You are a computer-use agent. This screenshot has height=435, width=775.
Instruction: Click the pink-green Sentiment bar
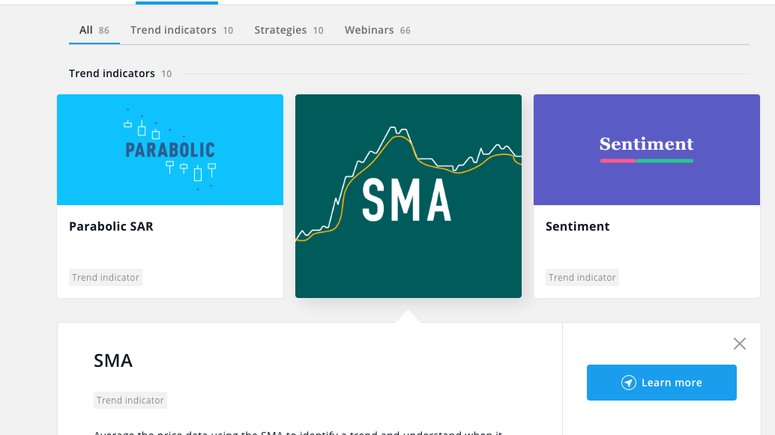click(x=646, y=160)
